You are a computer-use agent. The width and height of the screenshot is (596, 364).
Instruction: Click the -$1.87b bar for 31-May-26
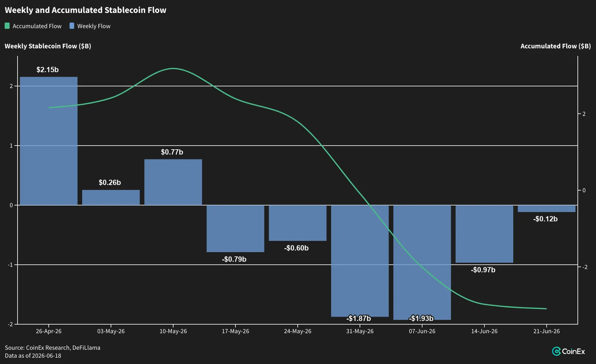coord(360,261)
